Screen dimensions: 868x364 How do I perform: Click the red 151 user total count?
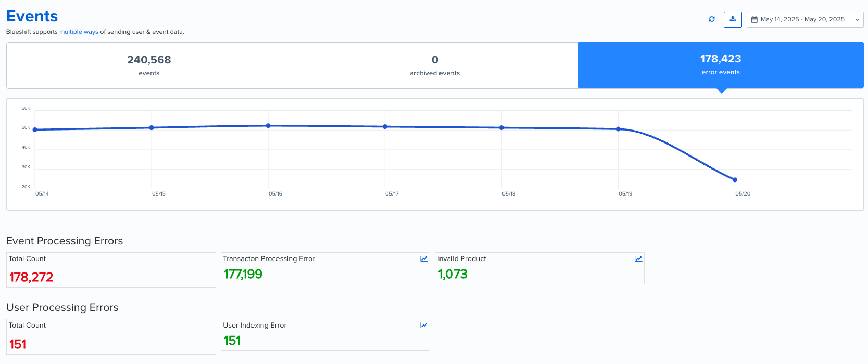(x=18, y=344)
